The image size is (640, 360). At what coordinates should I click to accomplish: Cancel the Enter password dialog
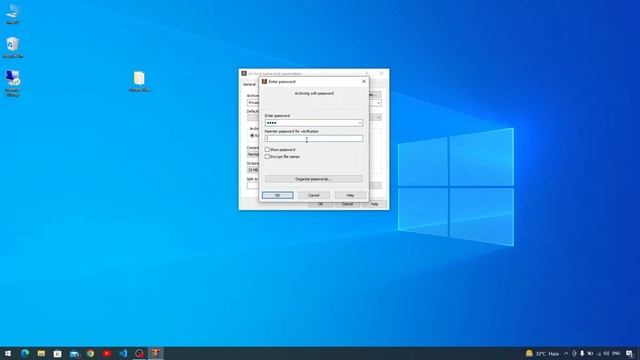[314, 196]
